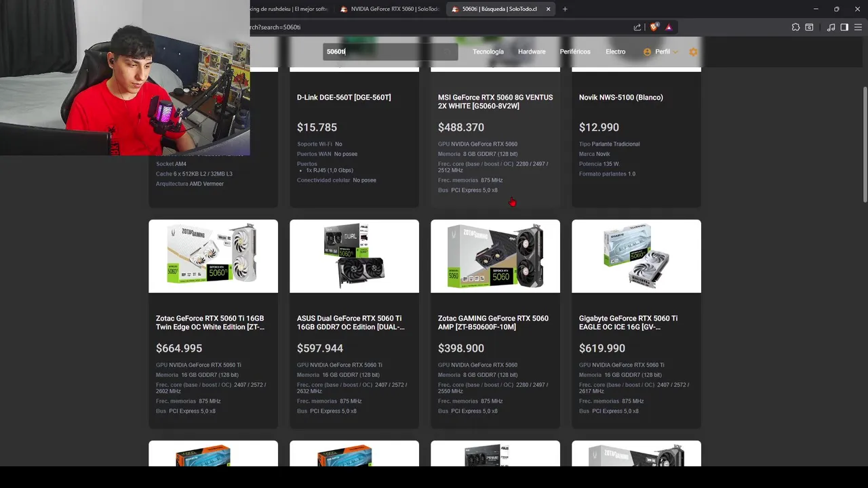The image size is (868, 488).
Task: Click the $15.785 price
Action: (317, 127)
